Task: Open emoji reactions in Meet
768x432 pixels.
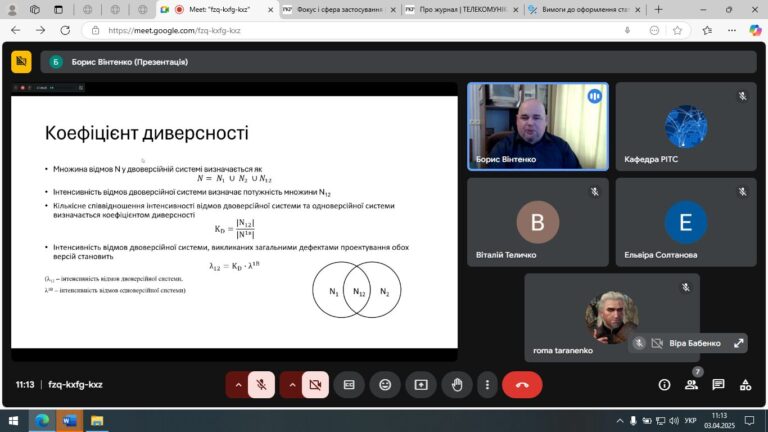Action: pos(385,384)
